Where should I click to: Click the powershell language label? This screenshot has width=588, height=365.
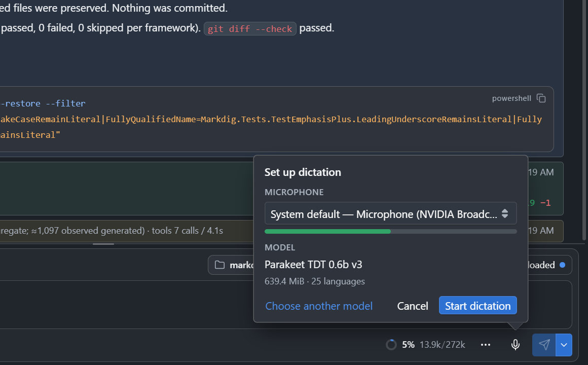511,98
